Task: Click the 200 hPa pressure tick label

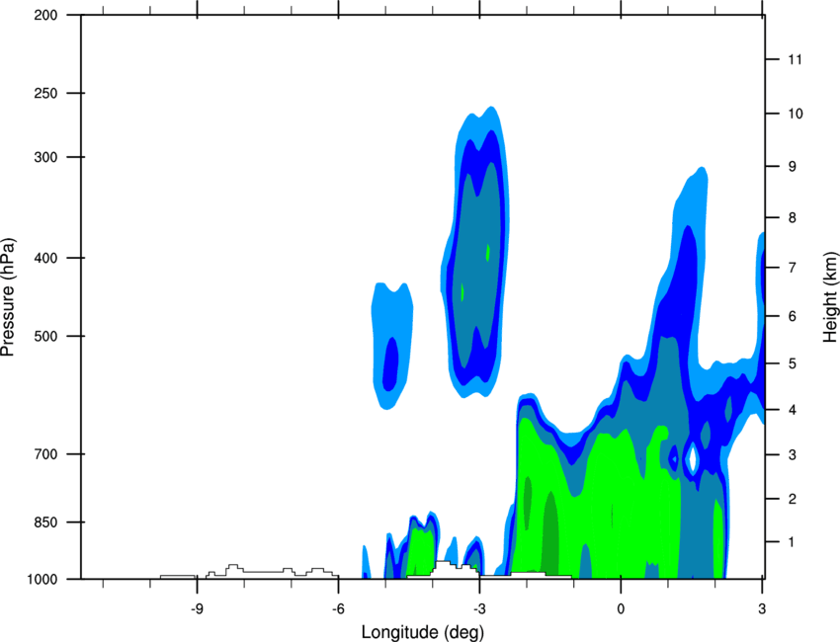Action: [45, 15]
